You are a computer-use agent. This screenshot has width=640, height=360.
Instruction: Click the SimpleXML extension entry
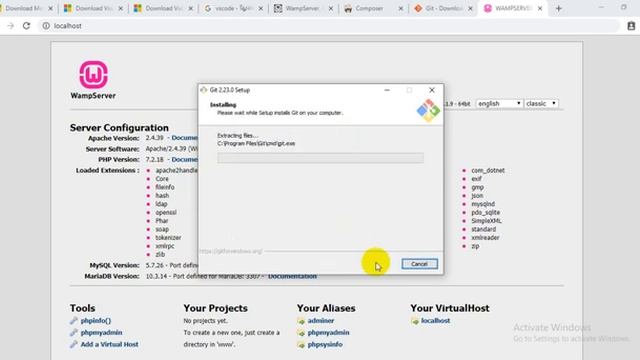(487, 221)
